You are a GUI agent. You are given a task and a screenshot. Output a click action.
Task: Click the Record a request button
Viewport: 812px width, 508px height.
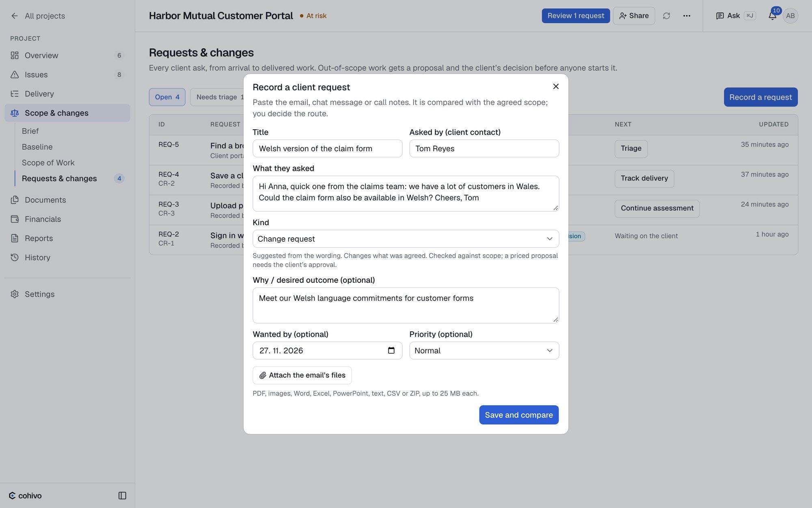[760, 97]
